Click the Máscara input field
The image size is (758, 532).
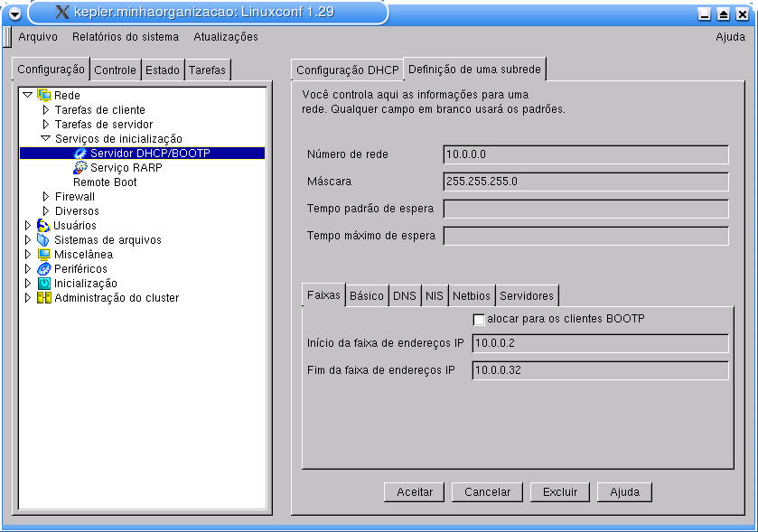click(586, 182)
